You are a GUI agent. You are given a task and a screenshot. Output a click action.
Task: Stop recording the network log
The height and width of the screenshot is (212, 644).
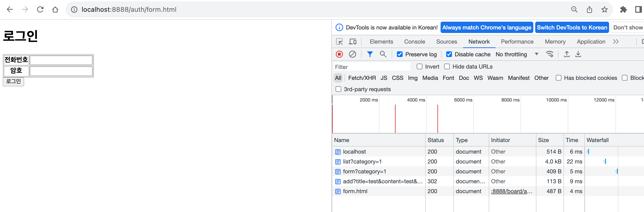(339, 54)
